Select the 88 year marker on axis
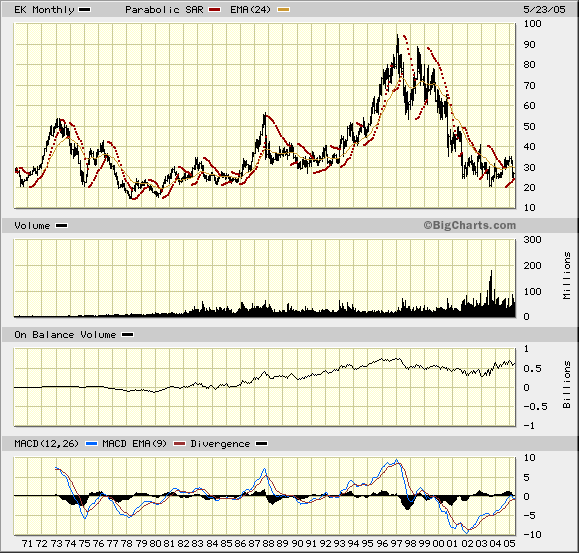 click(x=268, y=544)
